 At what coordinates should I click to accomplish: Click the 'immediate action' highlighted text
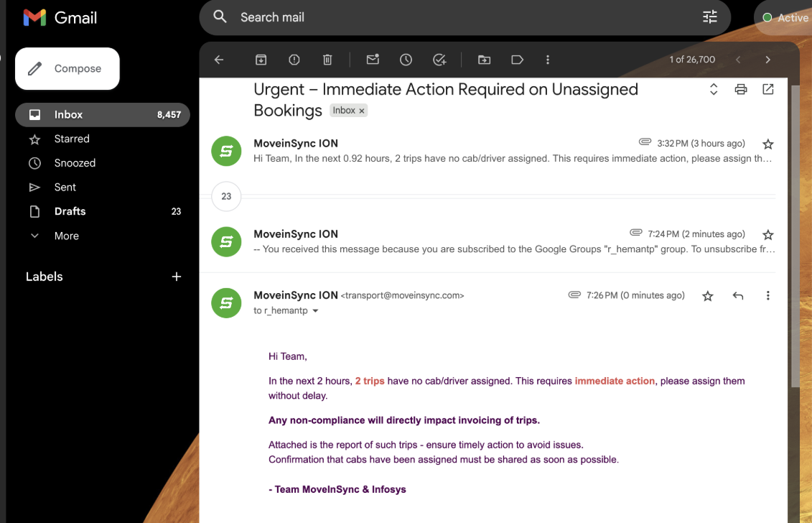pyautogui.click(x=615, y=381)
